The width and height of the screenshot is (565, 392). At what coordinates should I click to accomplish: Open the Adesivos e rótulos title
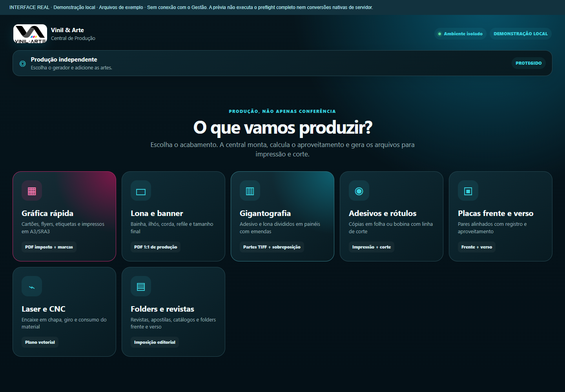383,213
